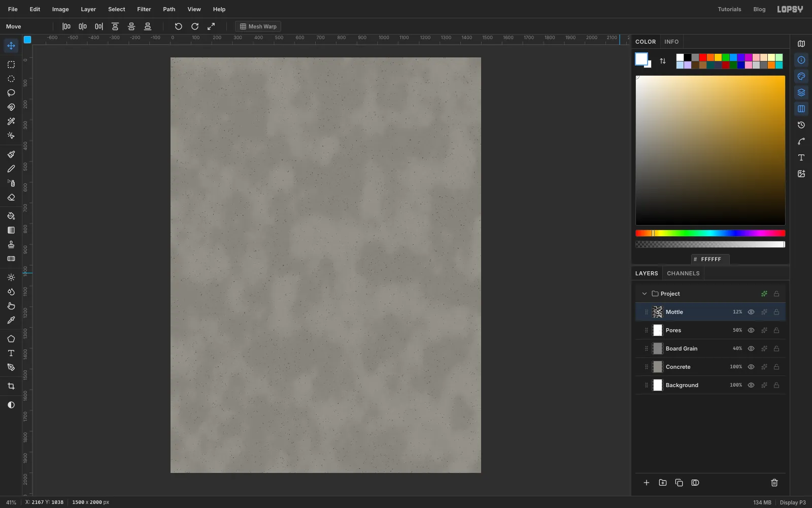Screen dimensions: 812x508
Task: Open the History panel icon
Action: pos(801,125)
